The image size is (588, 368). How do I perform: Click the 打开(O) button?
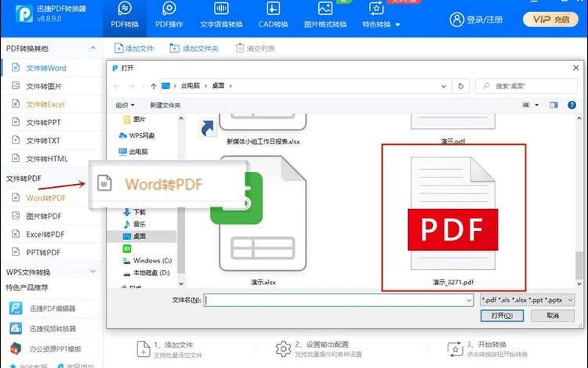pos(502,316)
